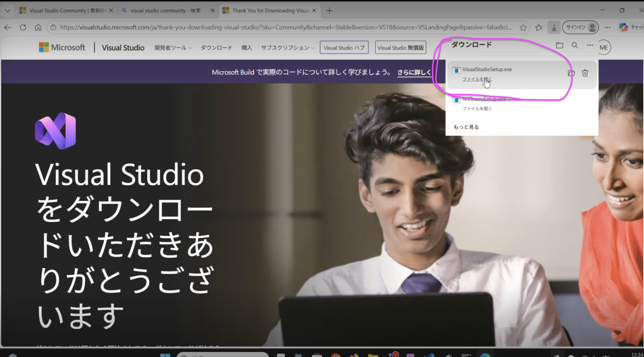Screen dimensions: 644x357
Task: Select the Thank You for Downloading tab
Action: tap(270, 10)
